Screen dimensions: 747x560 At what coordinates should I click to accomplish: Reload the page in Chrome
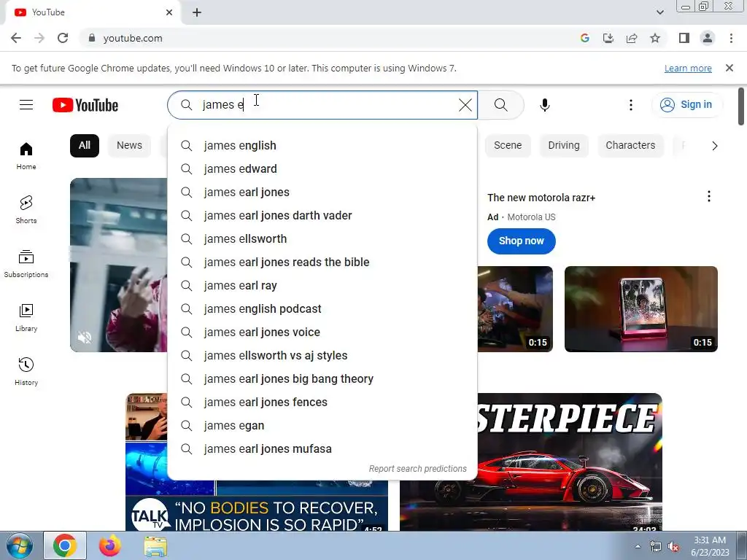(x=63, y=38)
